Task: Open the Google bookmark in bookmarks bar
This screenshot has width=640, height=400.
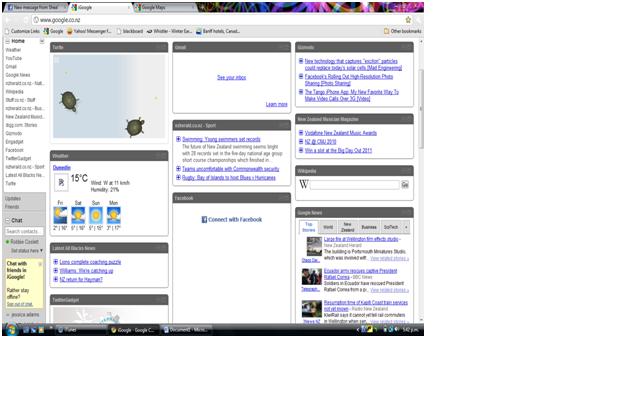Action: point(53,31)
